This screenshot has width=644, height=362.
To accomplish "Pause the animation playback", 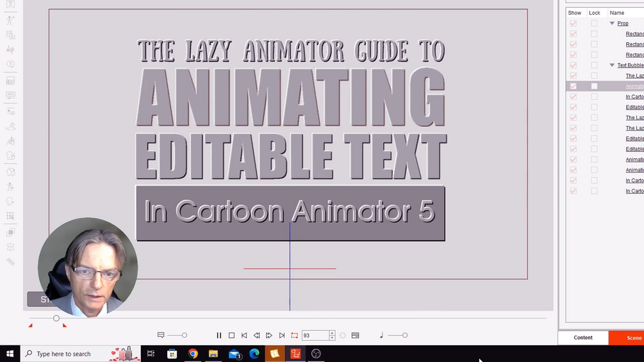I will 219,335.
